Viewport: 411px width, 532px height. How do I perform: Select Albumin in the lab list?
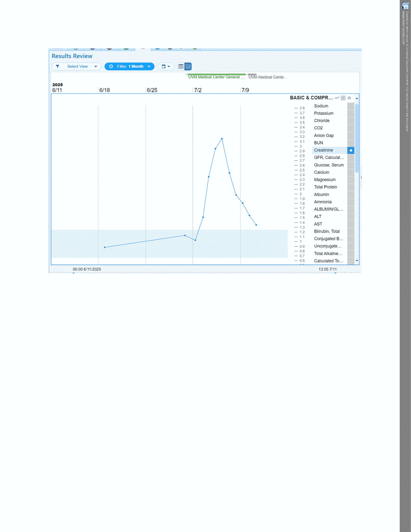tap(321, 195)
